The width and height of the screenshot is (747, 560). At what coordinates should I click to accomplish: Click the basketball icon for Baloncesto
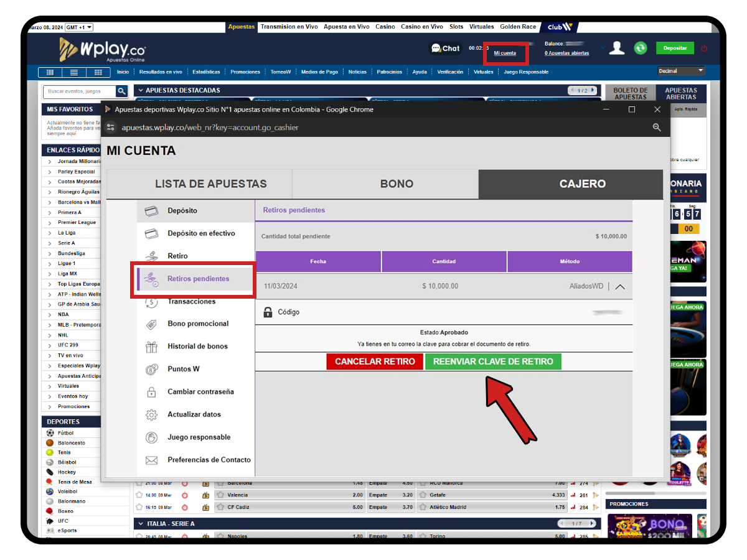click(x=50, y=443)
